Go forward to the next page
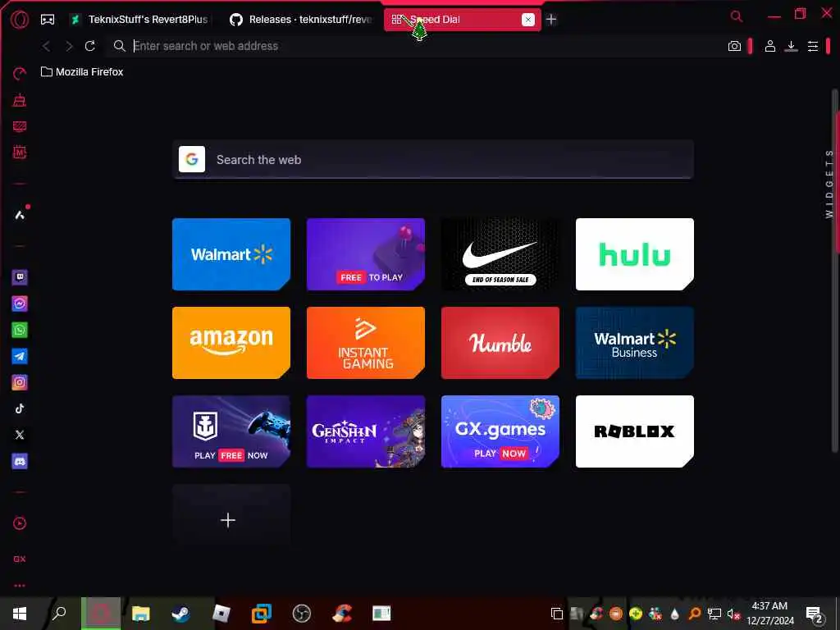 [69, 46]
